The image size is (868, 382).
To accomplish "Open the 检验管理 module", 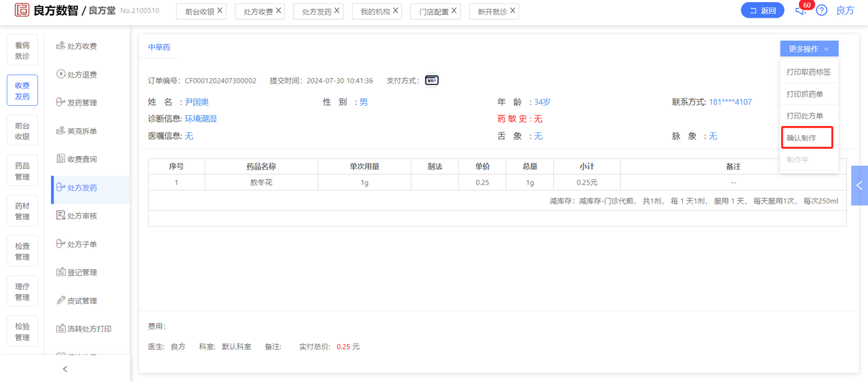I will pos(22,332).
